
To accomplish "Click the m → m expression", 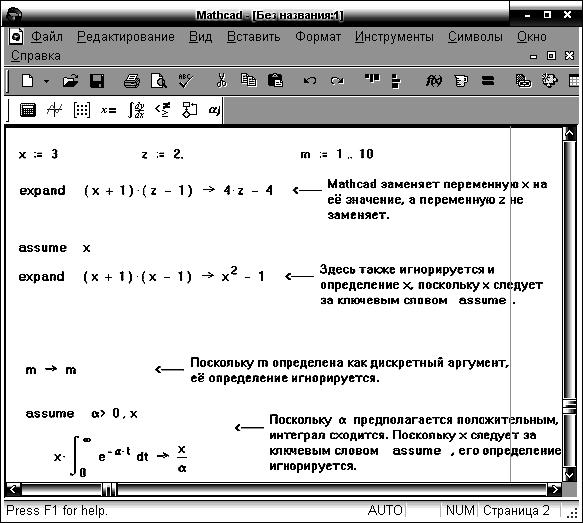I will [51, 370].
